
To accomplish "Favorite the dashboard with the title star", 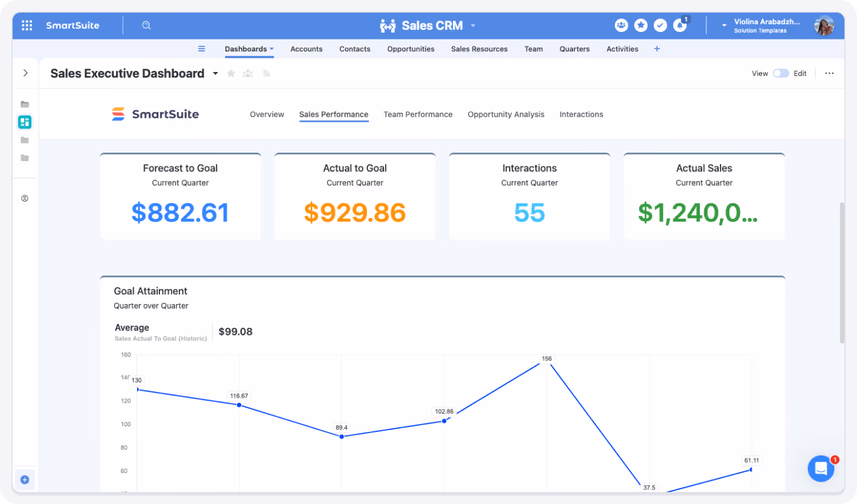I will click(231, 74).
